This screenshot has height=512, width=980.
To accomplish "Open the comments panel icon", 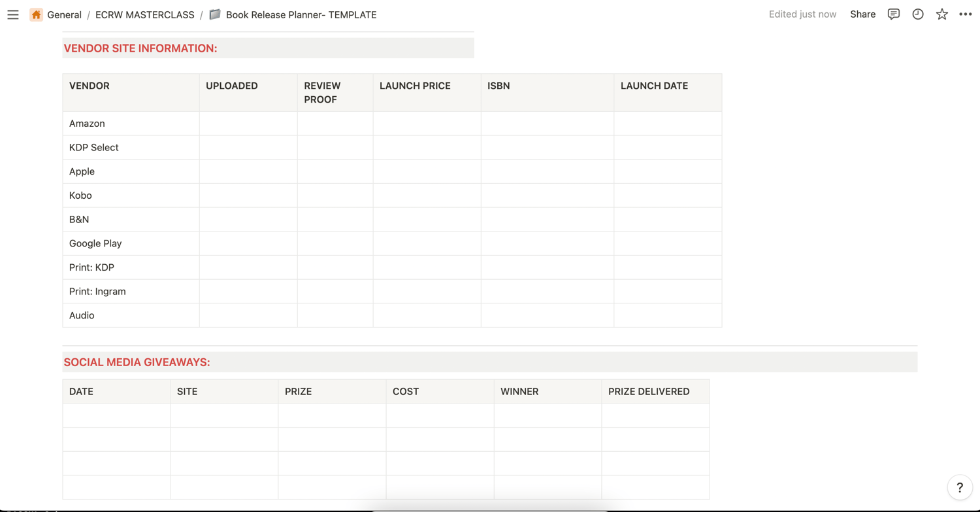I will [894, 14].
